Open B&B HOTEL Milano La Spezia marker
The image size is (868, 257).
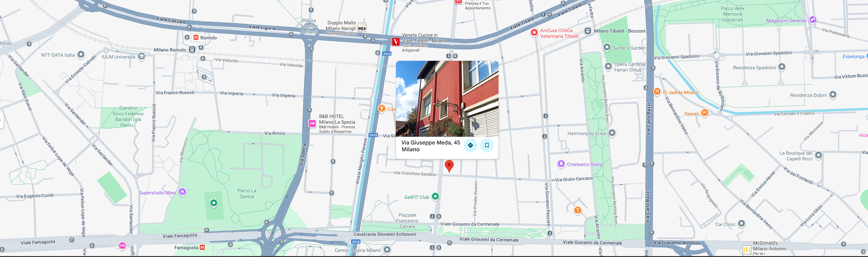tap(312, 124)
